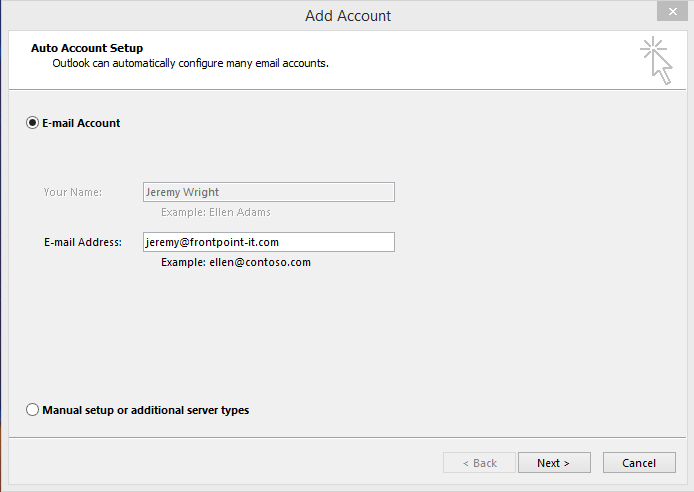The image size is (694, 492).
Task: Click the 'Auto Account Setup' heading
Action: pyautogui.click(x=87, y=48)
